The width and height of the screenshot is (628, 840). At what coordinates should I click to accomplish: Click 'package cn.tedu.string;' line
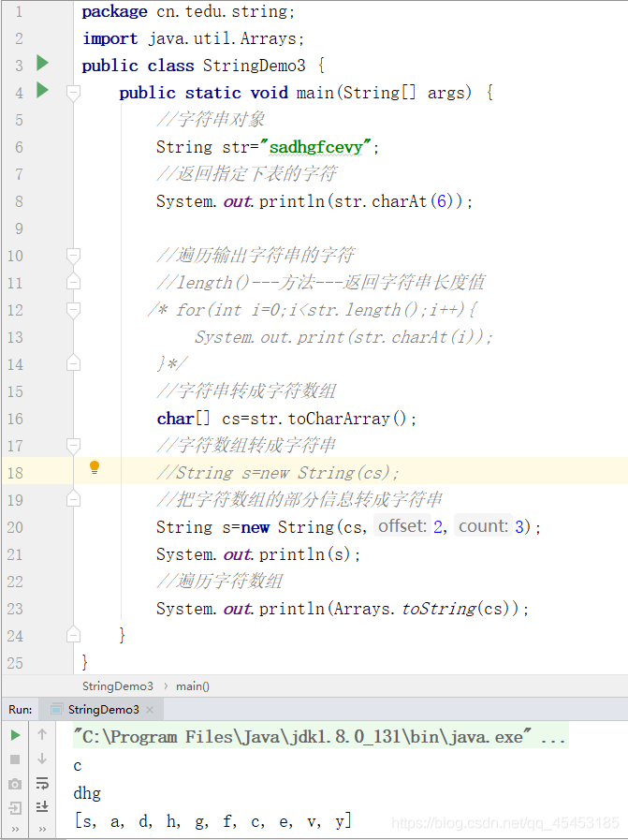coord(188,11)
